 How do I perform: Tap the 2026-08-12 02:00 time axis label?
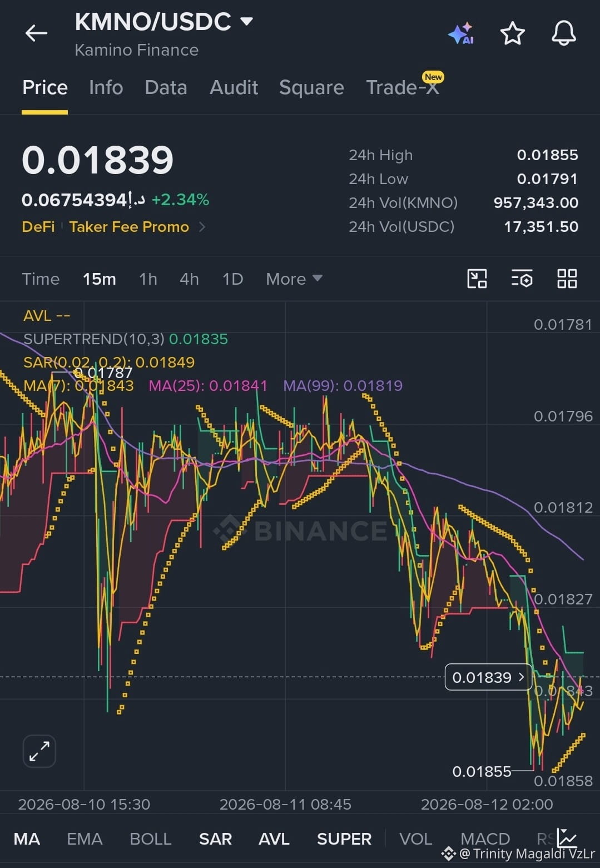pyautogui.click(x=487, y=804)
